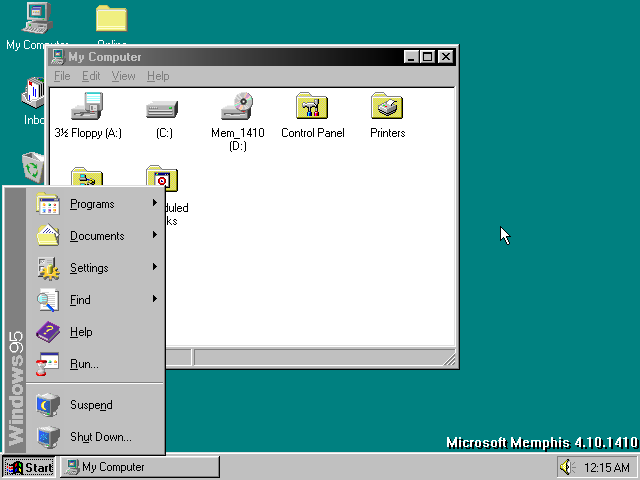640x480 pixels.
Task: Click the Suspend moon monitor icon
Action: pyautogui.click(x=48, y=404)
